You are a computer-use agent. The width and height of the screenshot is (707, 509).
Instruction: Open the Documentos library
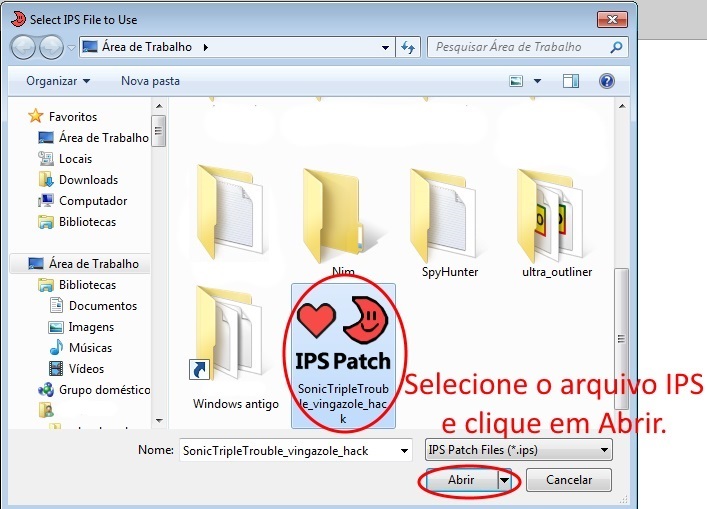click(x=93, y=306)
